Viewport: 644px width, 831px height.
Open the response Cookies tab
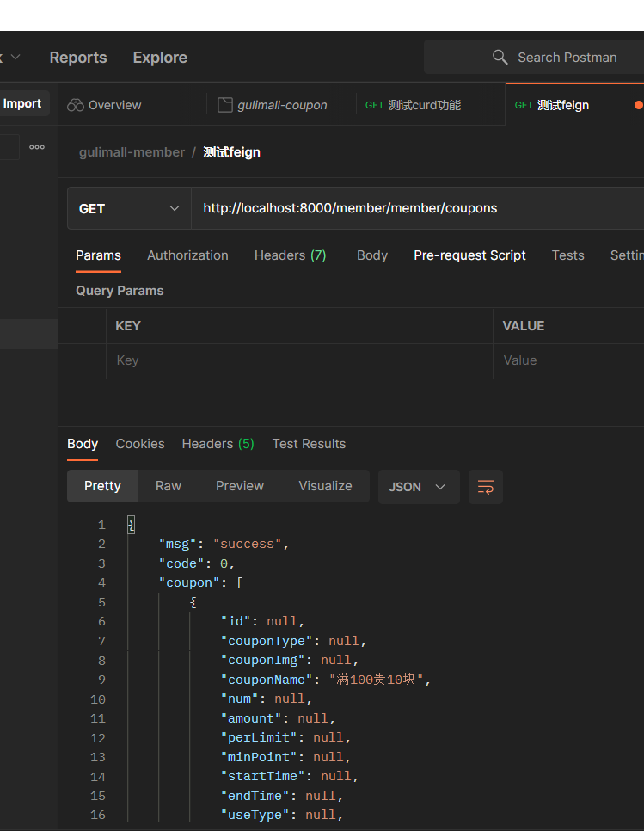point(140,444)
